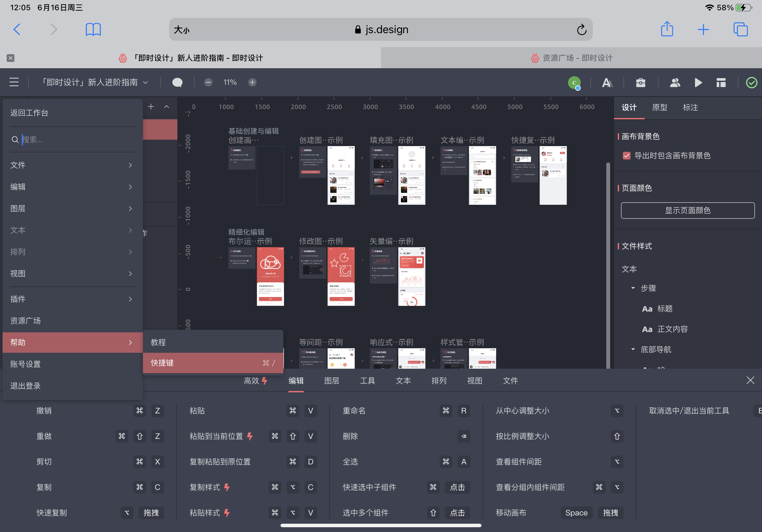762x532 pixels.
Task: Show Safari tab overview icon
Action: (x=740, y=30)
